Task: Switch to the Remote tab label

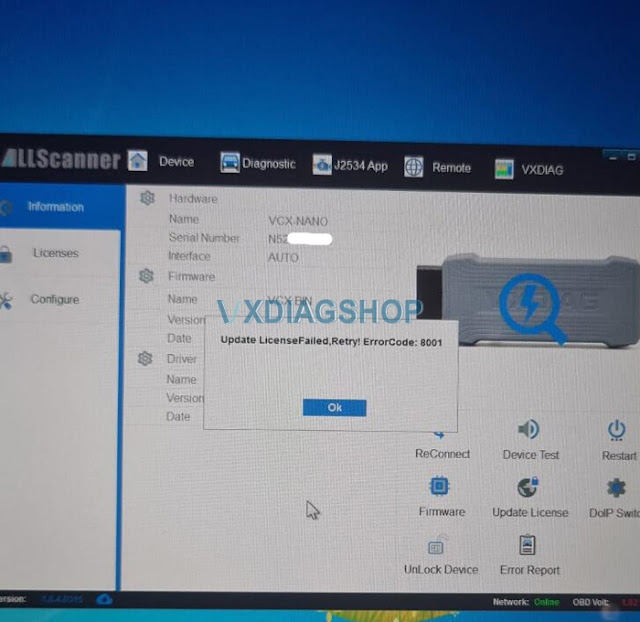Action: coord(451,168)
